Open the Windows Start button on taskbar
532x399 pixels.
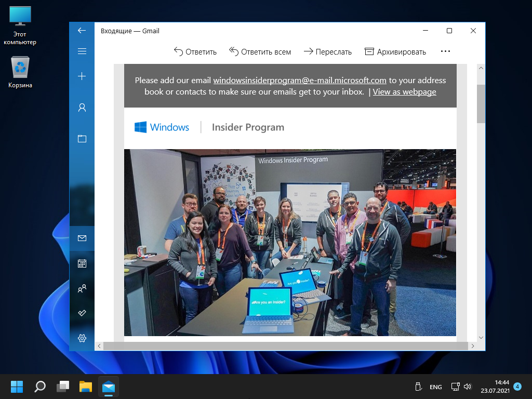pos(17,387)
